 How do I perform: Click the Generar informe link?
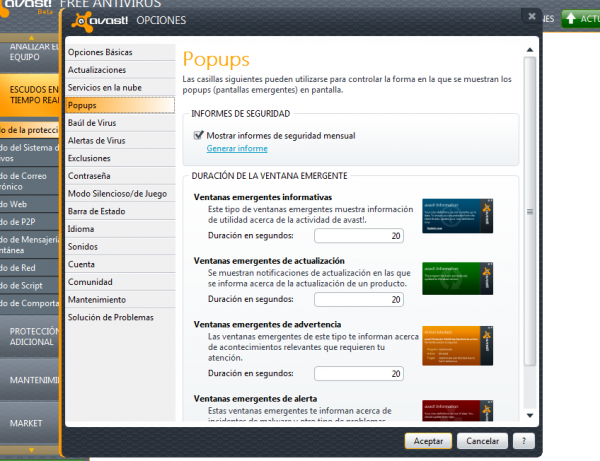point(237,148)
